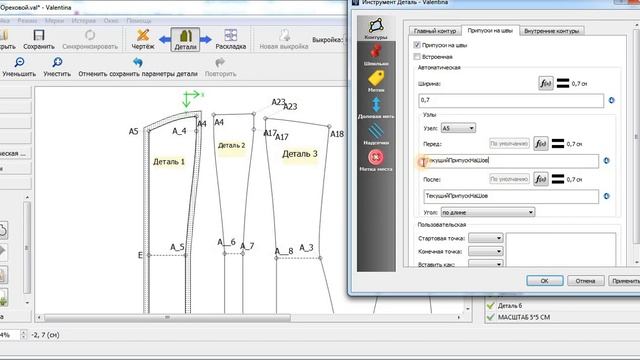
Task: Click the Сохранить (save) toolbar icon
Action: click(x=39, y=35)
